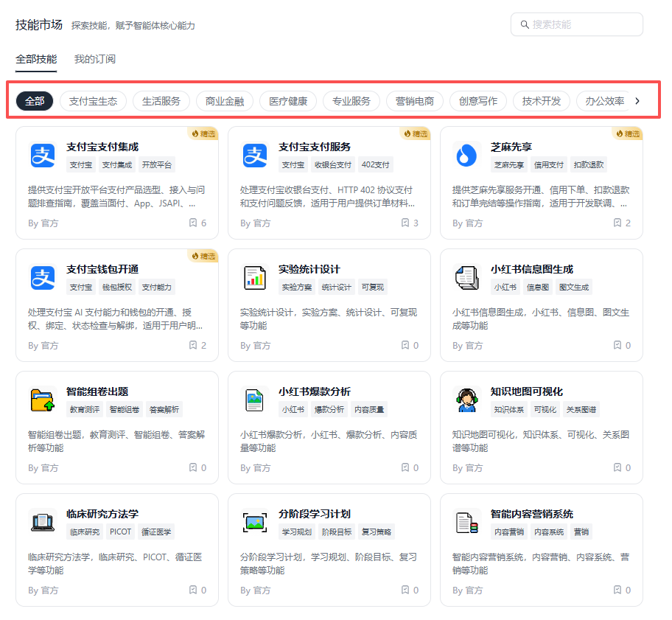The height and width of the screenshot is (620, 672).
Task: Click the 营销电商 category button
Action: 414,101
